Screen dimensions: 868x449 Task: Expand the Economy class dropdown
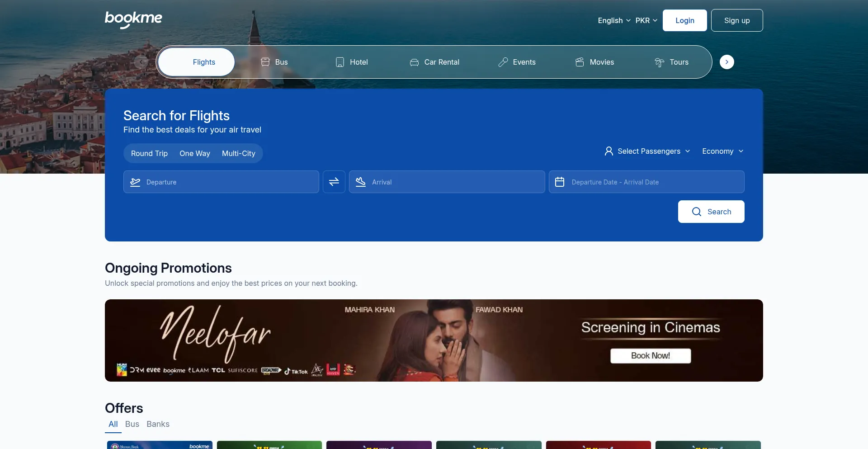(x=722, y=151)
